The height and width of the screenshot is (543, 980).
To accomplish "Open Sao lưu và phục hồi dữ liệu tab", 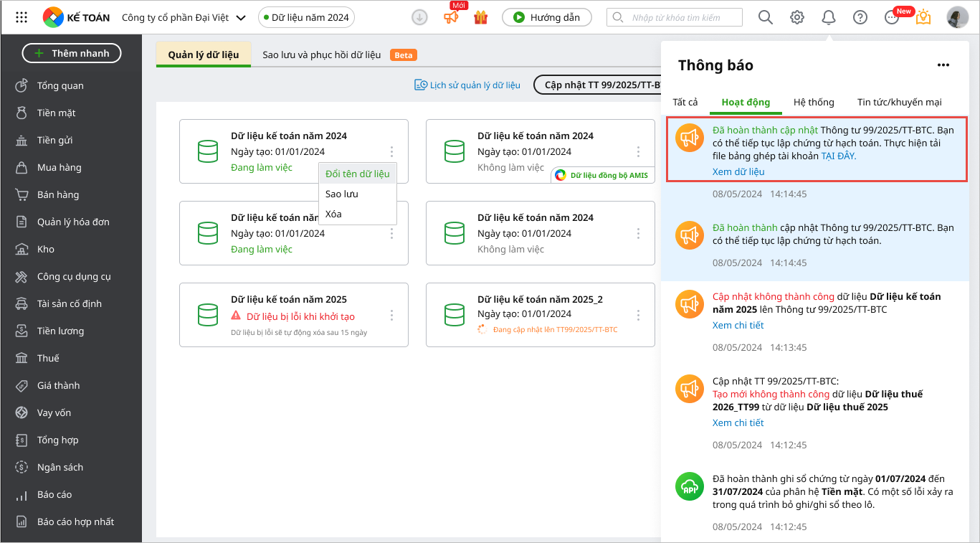I will click(x=321, y=55).
